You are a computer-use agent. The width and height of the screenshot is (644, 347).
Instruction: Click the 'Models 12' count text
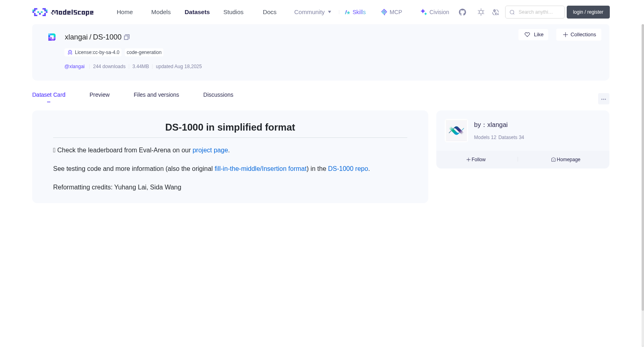485,137
